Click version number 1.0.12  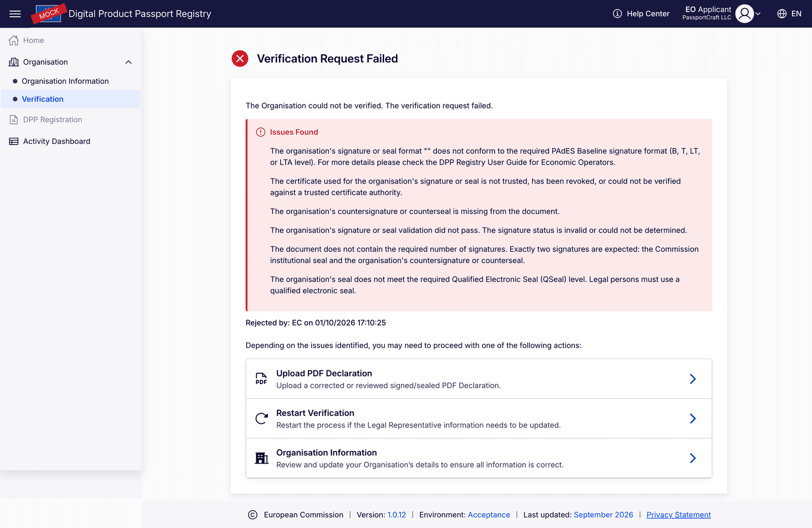click(397, 515)
